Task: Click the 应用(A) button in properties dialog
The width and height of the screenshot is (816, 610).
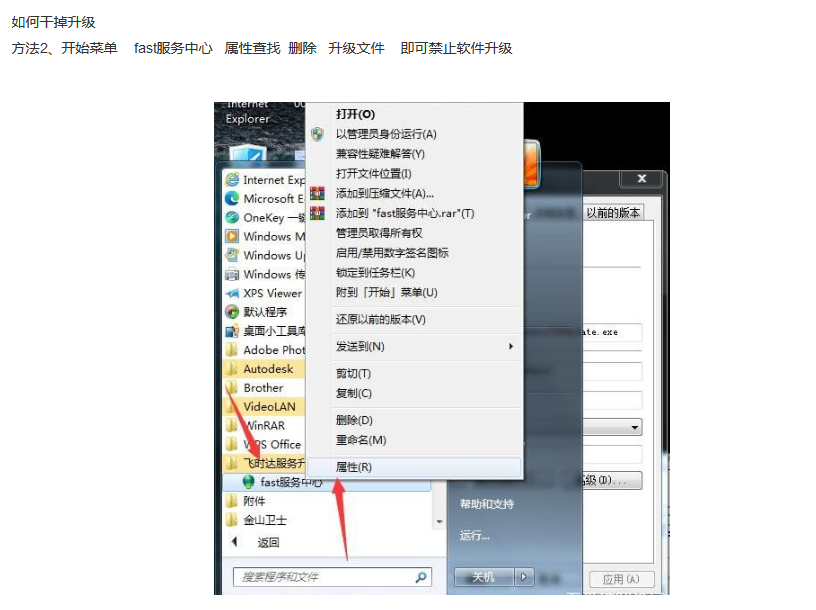Action: [x=621, y=579]
